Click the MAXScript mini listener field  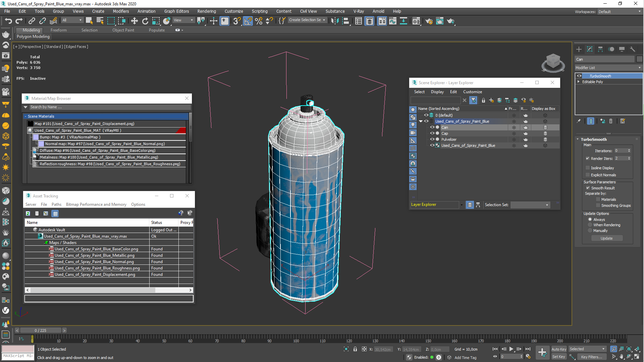click(18, 356)
